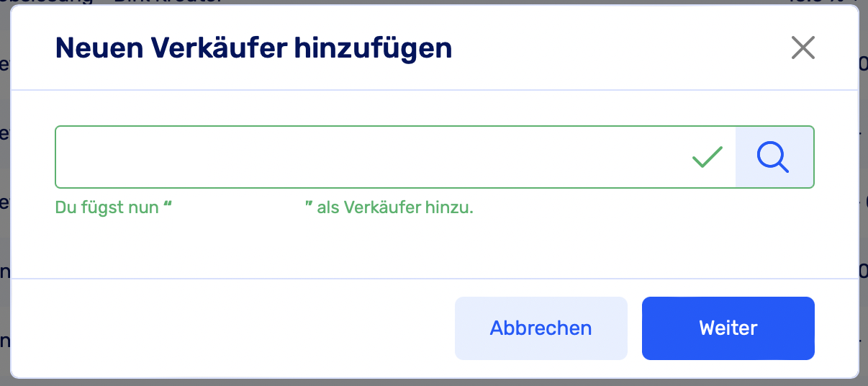
Task: Click the dimmed backdrop outside the dialog
Action: point(4,216)
